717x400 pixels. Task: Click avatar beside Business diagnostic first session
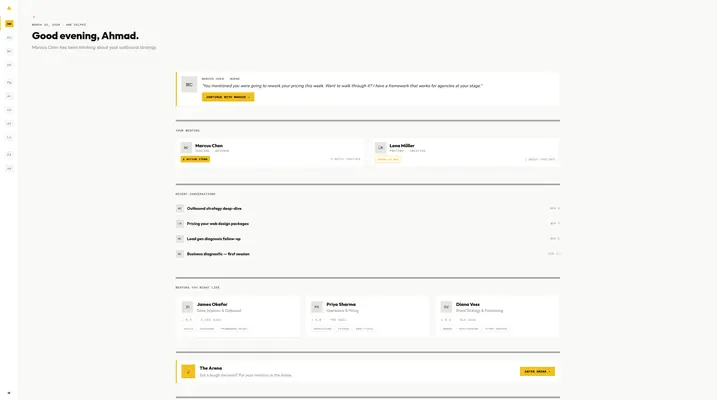[x=180, y=254]
